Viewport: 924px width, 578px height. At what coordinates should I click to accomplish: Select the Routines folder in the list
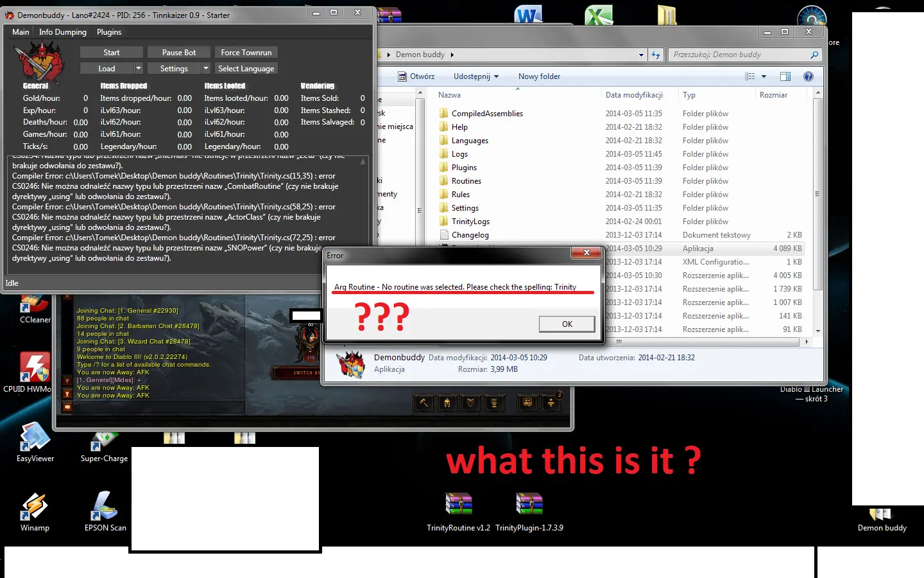pyautogui.click(x=466, y=181)
